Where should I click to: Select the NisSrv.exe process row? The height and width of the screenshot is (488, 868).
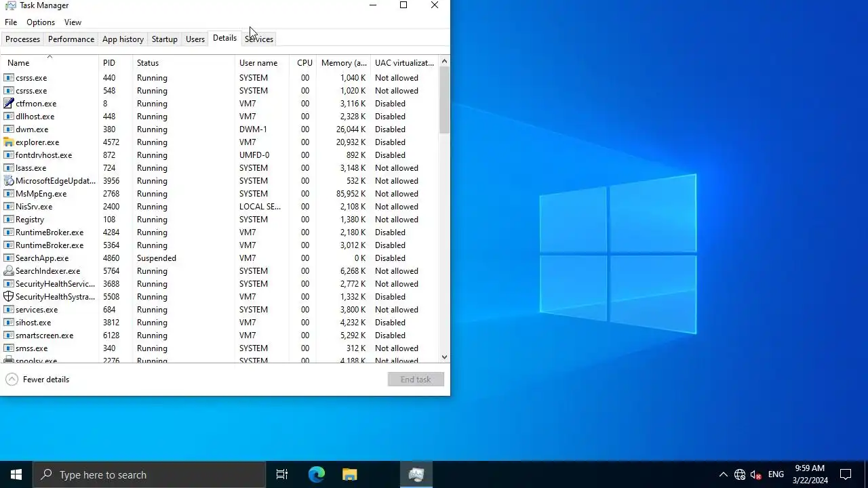click(x=220, y=207)
